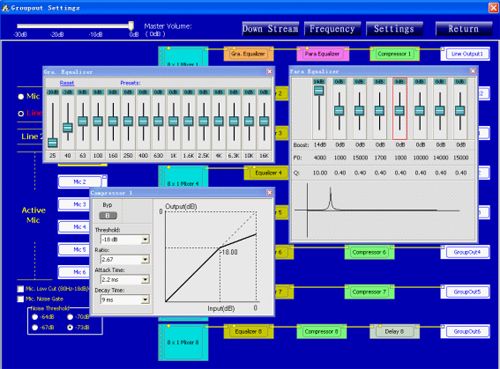Click the Return button
Image resolution: width=500 pixels, height=369 pixels.
[x=464, y=29]
